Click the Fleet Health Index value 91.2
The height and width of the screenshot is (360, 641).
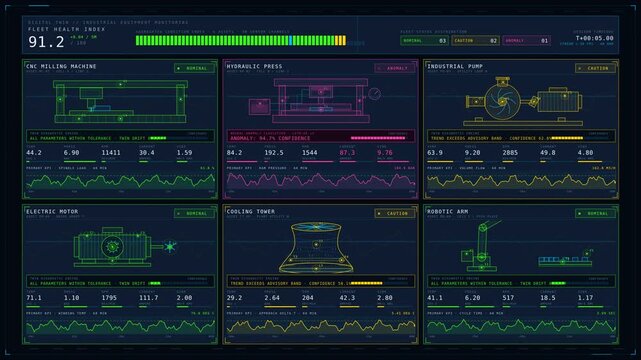[x=46, y=42]
